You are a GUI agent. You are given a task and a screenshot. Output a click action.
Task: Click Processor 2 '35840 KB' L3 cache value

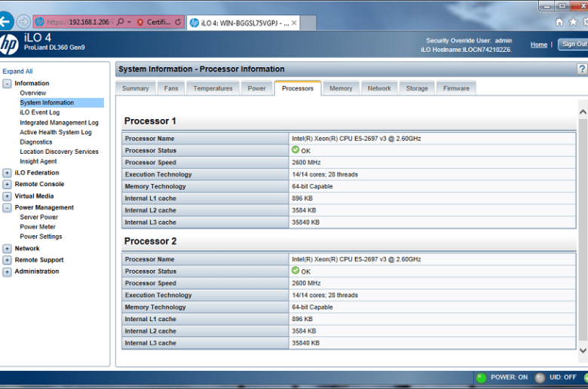(x=305, y=343)
